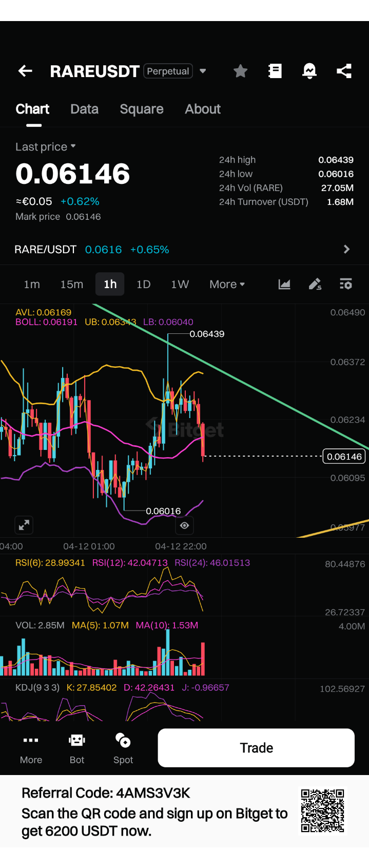Go back with the left arrow
Image resolution: width=369 pixels, height=868 pixels.
click(x=25, y=71)
